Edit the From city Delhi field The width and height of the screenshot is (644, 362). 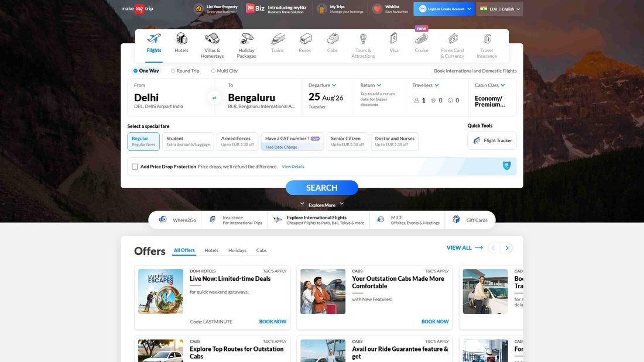coord(171,98)
